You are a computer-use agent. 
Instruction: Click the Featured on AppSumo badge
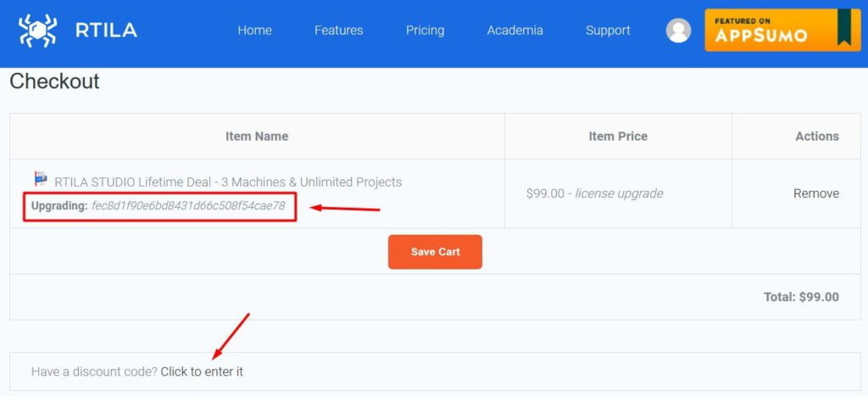click(782, 30)
